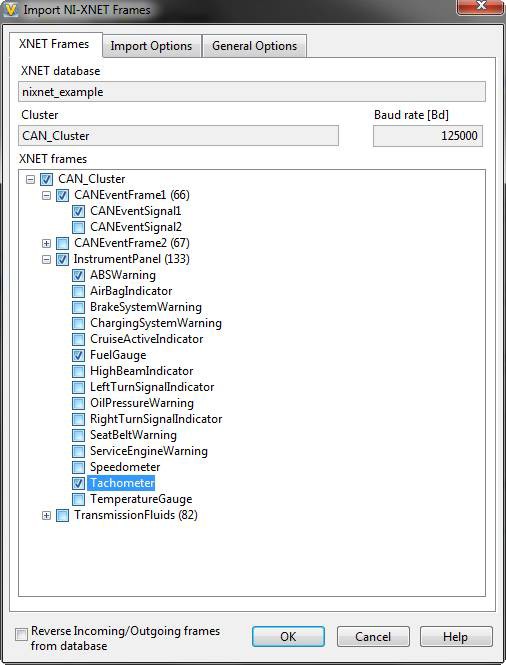Switch to the Import Options tab
The width and height of the screenshot is (506, 665).
point(152,46)
